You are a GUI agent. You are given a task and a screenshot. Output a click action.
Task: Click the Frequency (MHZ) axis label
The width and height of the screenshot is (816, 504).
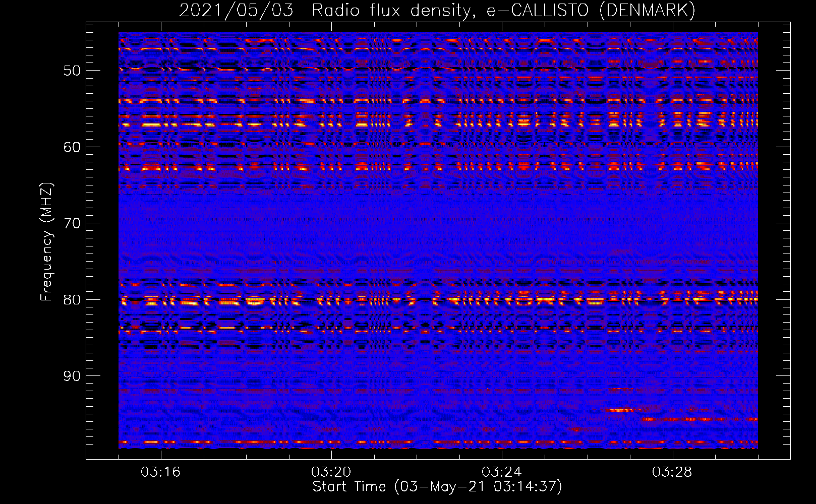(46, 242)
